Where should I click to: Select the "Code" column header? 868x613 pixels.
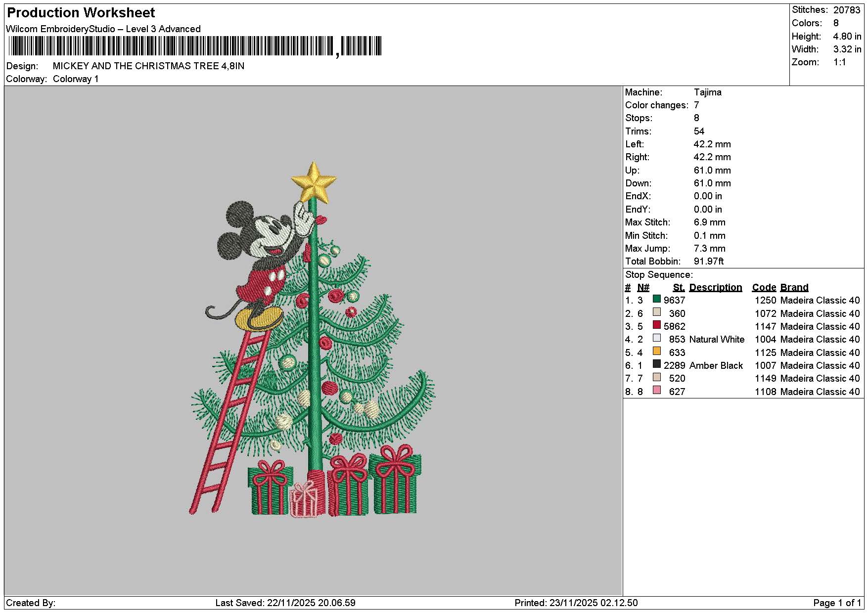(x=764, y=288)
